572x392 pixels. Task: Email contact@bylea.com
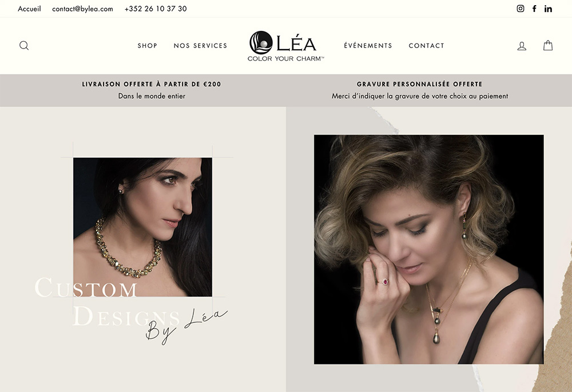pos(82,9)
